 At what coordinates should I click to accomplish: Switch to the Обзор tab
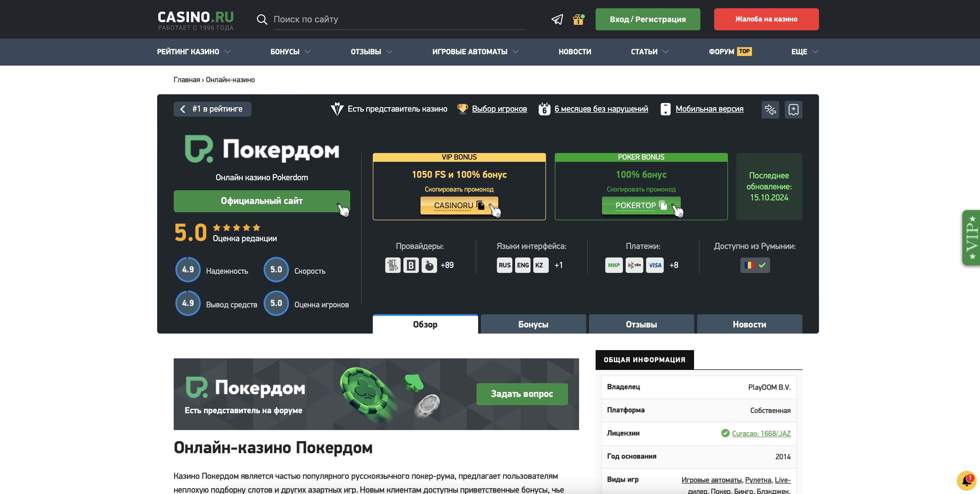(x=425, y=324)
